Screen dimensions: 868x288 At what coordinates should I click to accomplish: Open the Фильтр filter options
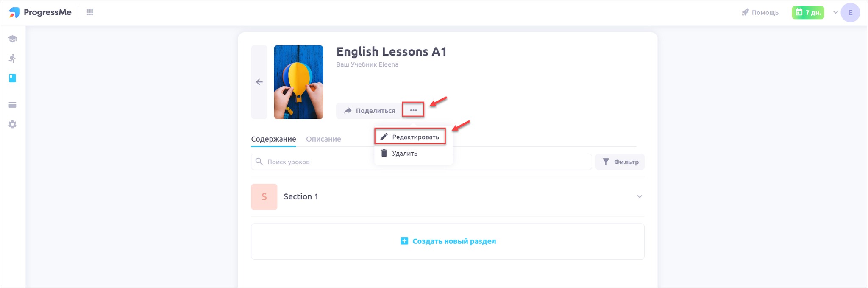[620, 162]
